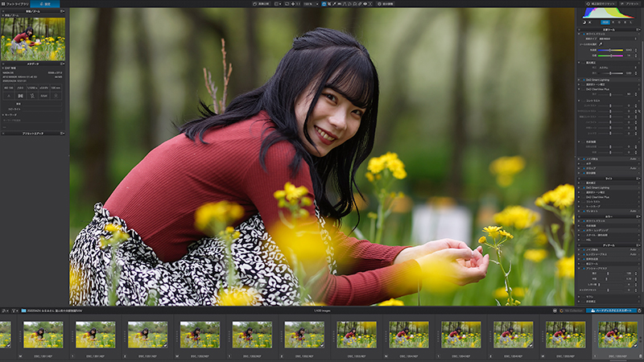Click the eye preview icon in toolbar
This screenshot has height=362, width=644.
(x=365, y=4)
